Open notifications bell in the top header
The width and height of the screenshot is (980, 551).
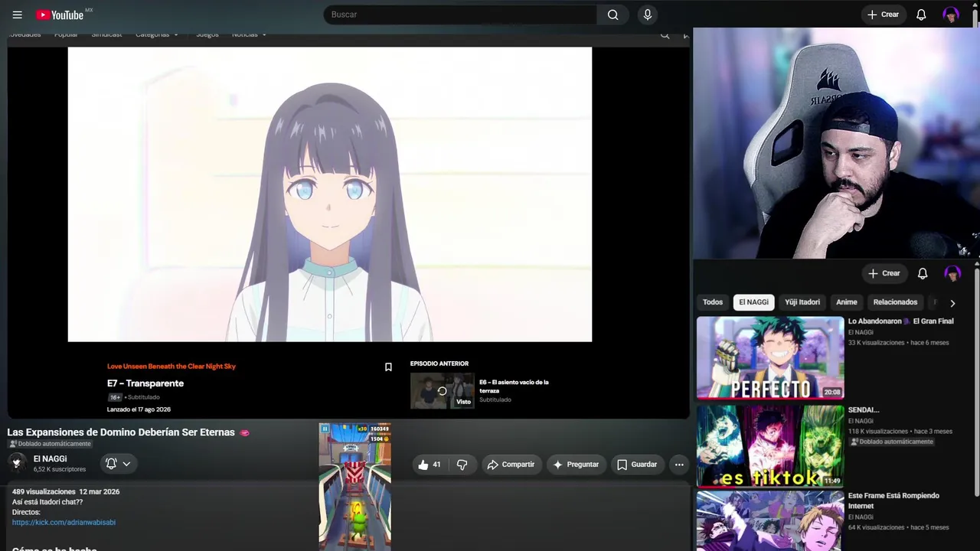pos(921,15)
